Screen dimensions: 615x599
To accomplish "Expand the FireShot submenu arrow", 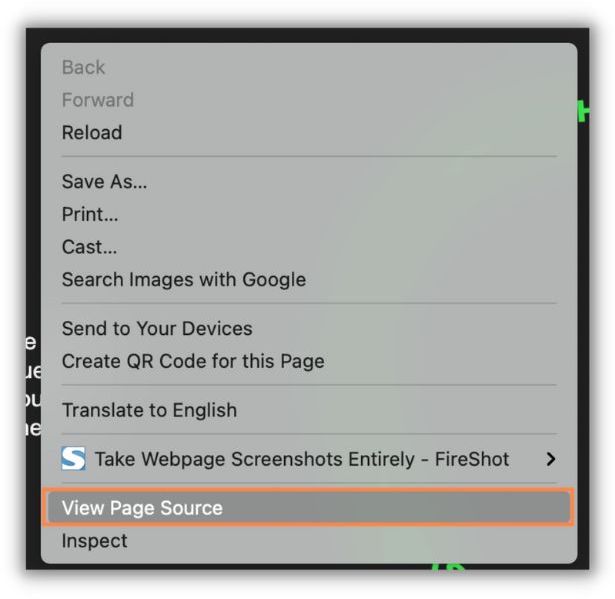I will pos(550,459).
